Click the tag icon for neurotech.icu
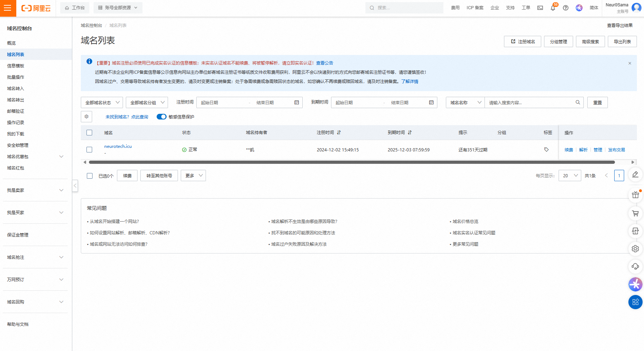The width and height of the screenshot is (644, 351). click(x=546, y=150)
